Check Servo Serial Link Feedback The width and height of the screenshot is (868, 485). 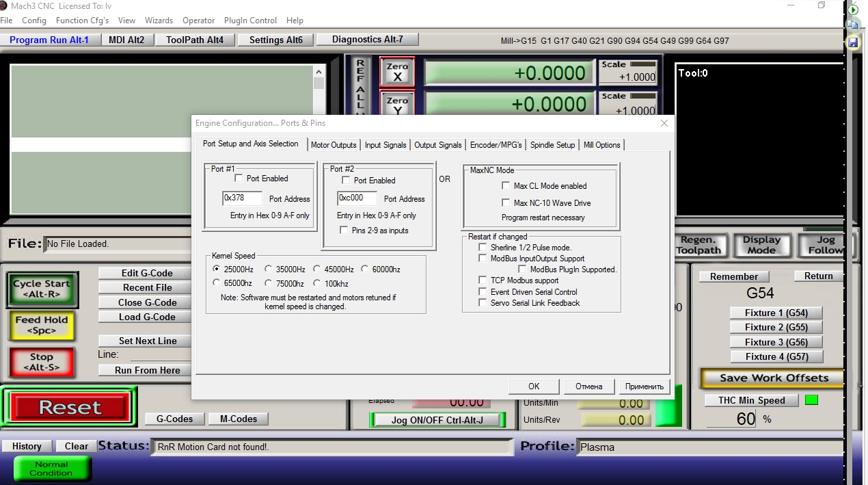(x=483, y=302)
